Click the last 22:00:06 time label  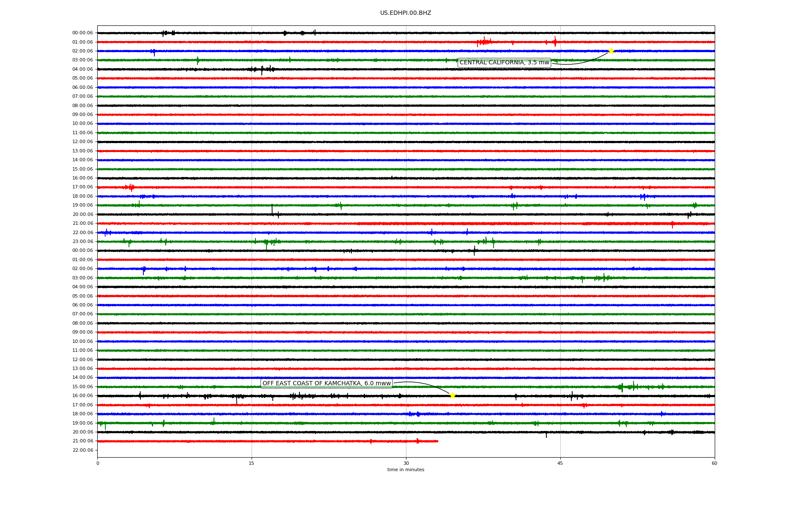point(82,450)
